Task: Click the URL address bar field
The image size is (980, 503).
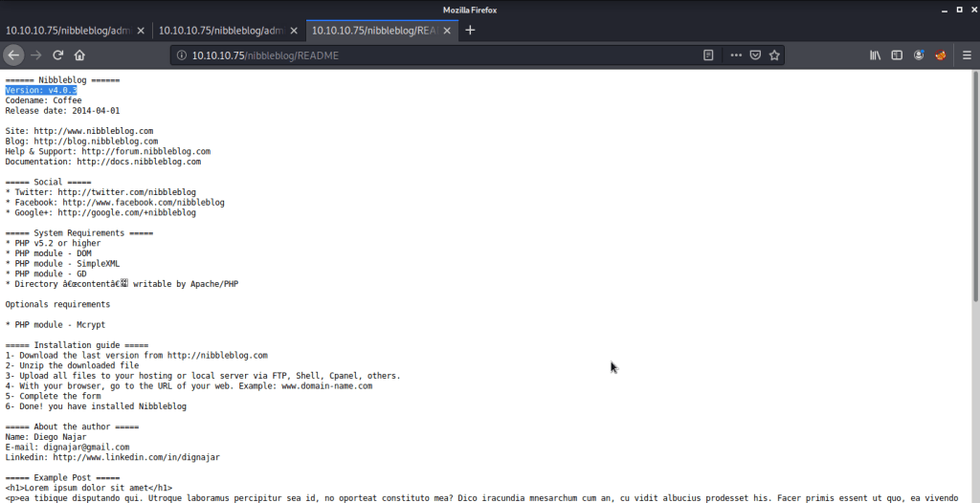Action: [x=431, y=55]
